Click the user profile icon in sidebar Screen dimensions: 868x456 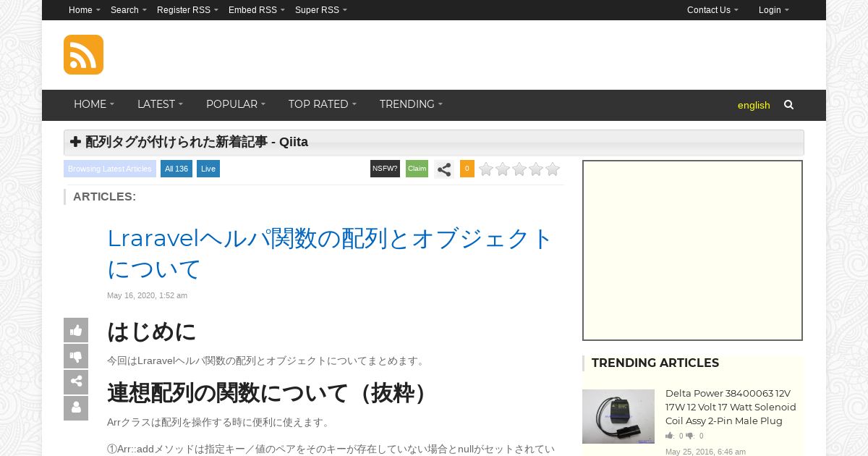click(x=76, y=408)
